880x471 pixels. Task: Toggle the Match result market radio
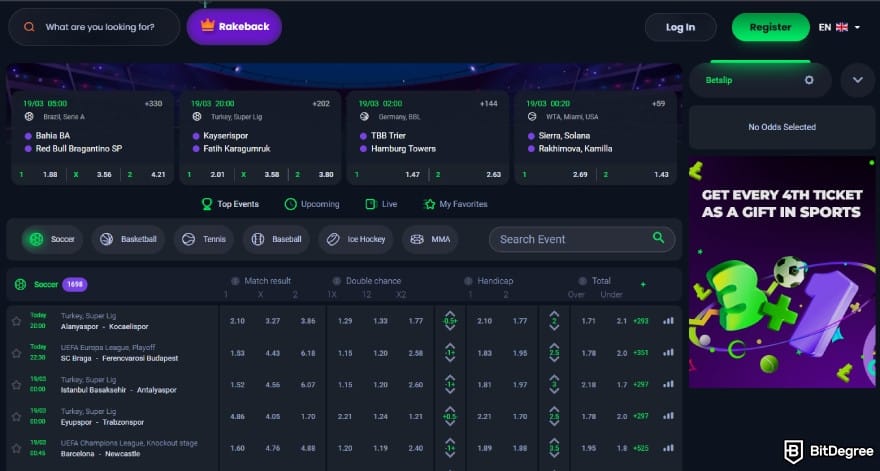[235, 281]
